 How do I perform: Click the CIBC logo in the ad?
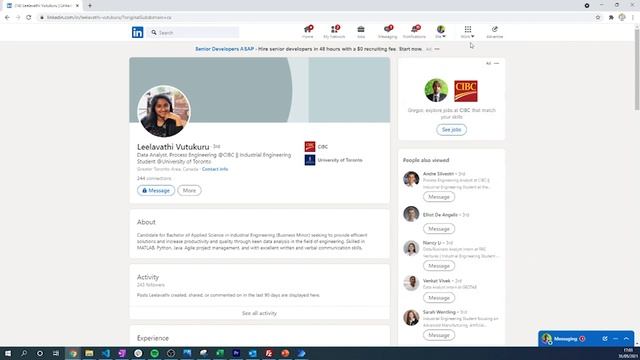[x=466, y=91]
